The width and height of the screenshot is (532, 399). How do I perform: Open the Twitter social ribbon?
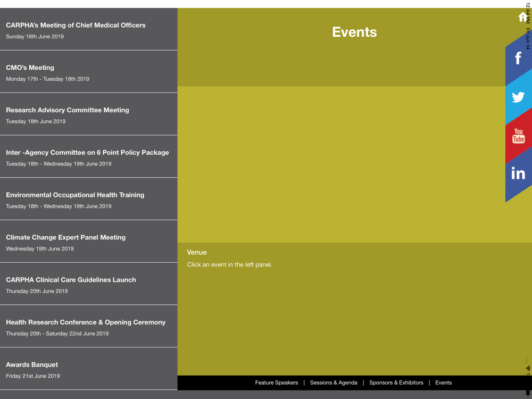518,97
